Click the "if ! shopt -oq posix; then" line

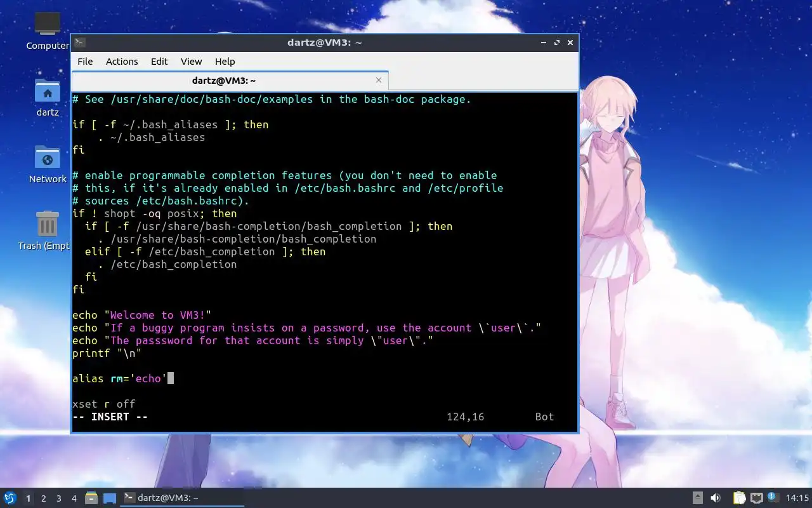click(155, 213)
